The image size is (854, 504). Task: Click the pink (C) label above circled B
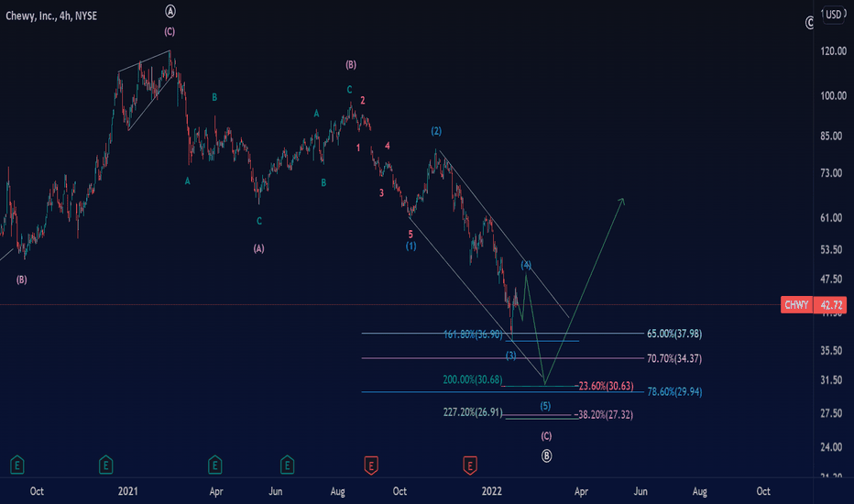[546, 436]
